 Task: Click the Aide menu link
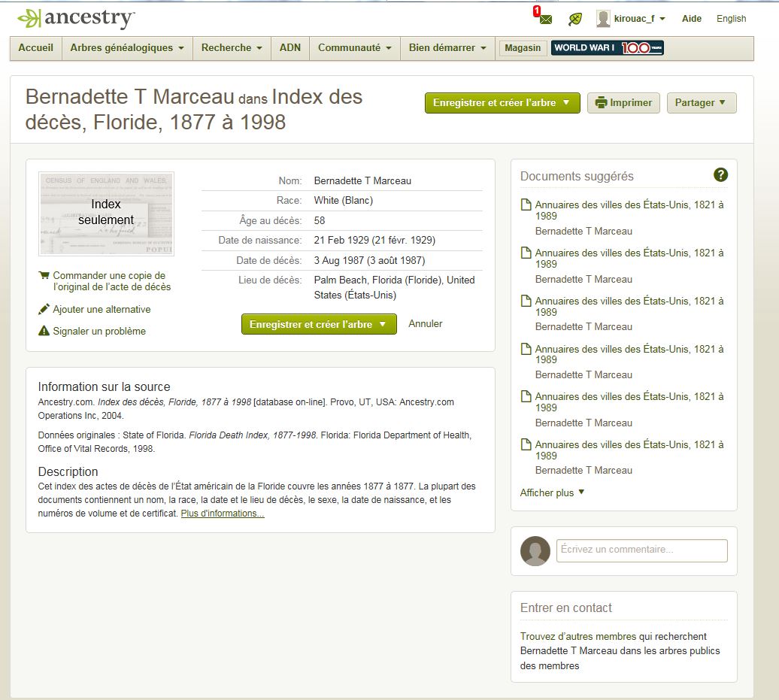click(x=692, y=19)
